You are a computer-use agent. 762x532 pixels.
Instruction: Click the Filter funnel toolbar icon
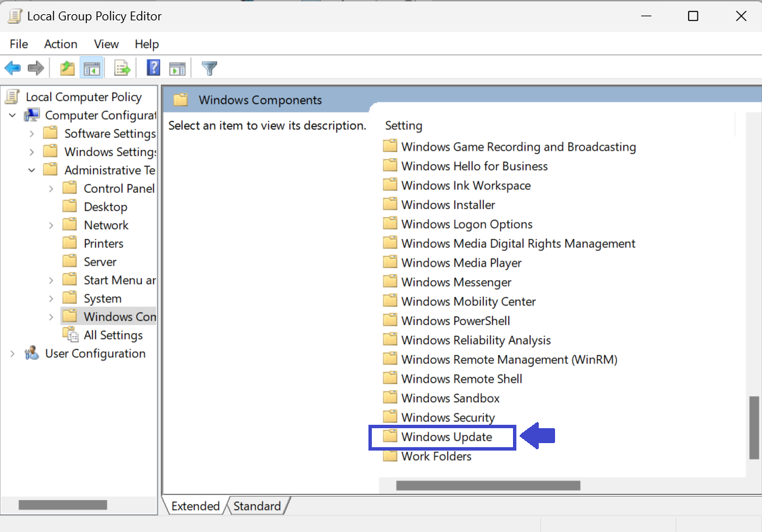210,68
